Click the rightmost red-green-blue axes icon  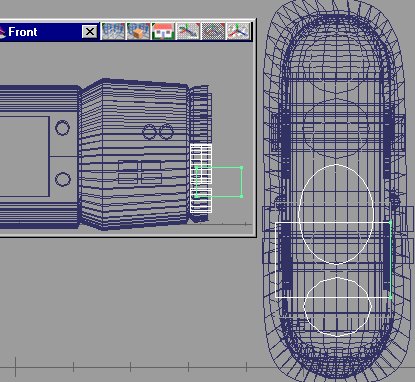coord(238,32)
